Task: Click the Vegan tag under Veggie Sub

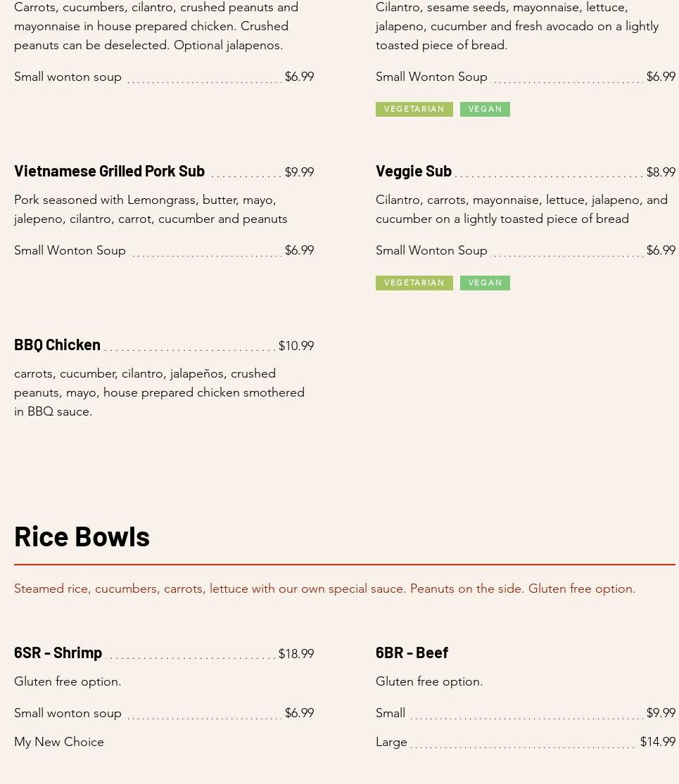Action: pyautogui.click(x=485, y=283)
